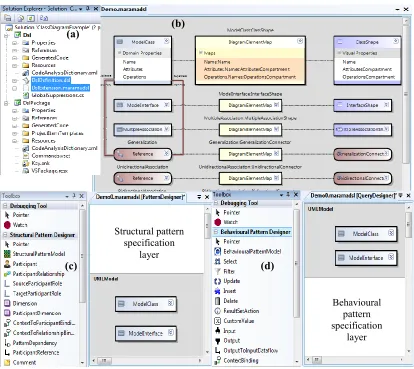Select the Generalization Reference shape

pyautogui.click(x=142, y=154)
